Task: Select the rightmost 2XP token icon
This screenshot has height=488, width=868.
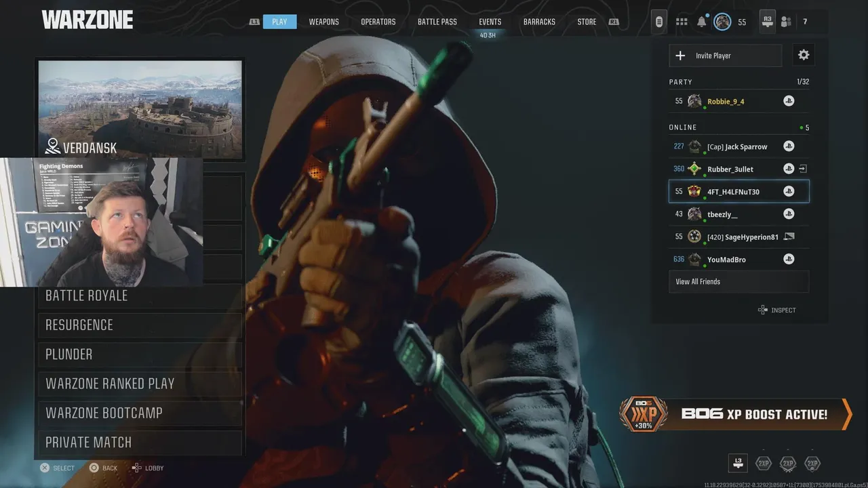Action: pyautogui.click(x=812, y=464)
